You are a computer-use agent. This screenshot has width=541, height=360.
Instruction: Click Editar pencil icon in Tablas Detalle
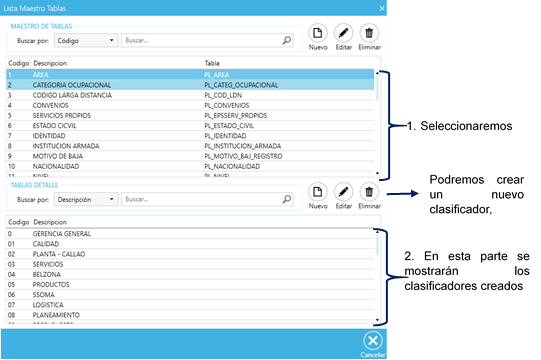pyautogui.click(x=343, y=192)
